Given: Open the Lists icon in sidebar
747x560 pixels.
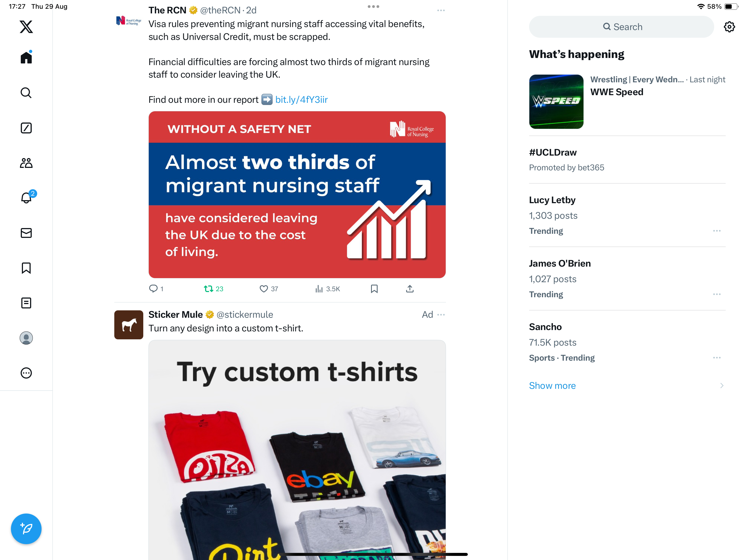Looking at the screenshot, I should pyautogui.click(x=26, y=303).
